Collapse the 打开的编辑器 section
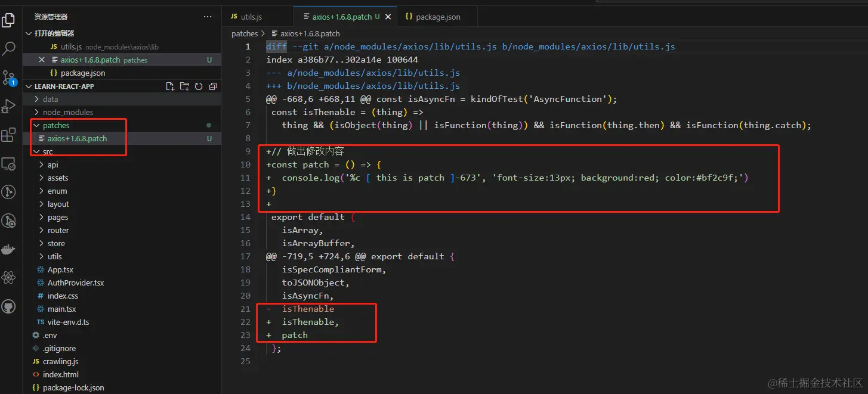The height and width of the screenshot is (394, 868). [29, 33]
